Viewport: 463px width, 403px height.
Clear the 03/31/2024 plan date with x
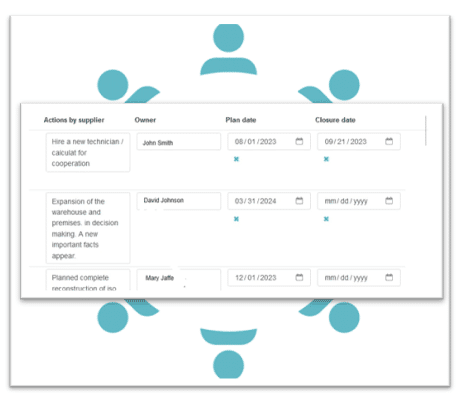pyautogui.click(x=236, y=219)
